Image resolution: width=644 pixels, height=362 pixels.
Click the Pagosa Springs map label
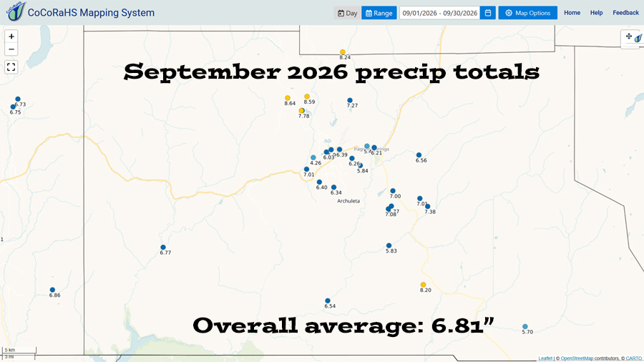pyautogui.click(x=371, y=149)
